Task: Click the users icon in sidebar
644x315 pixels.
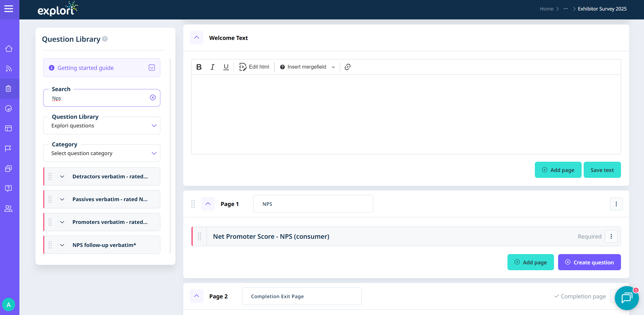Action: click(9, 209)
